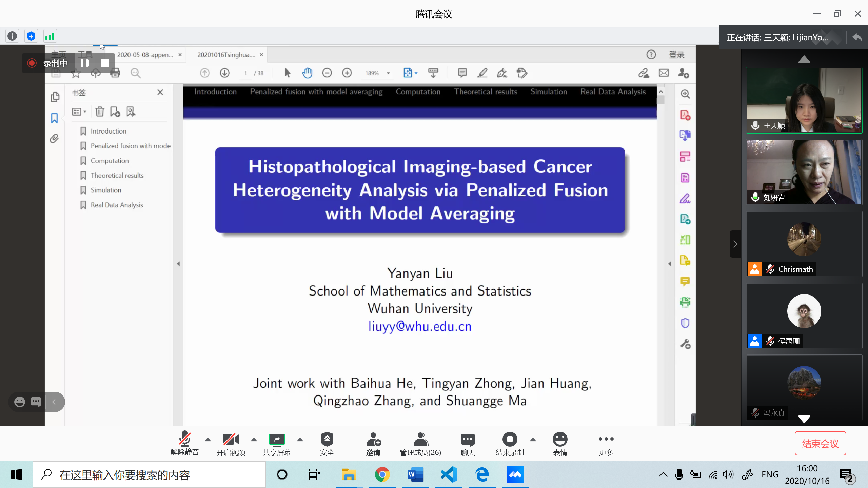Click the zoom in plus icon
Screen dimensions: 868x488
347,73
